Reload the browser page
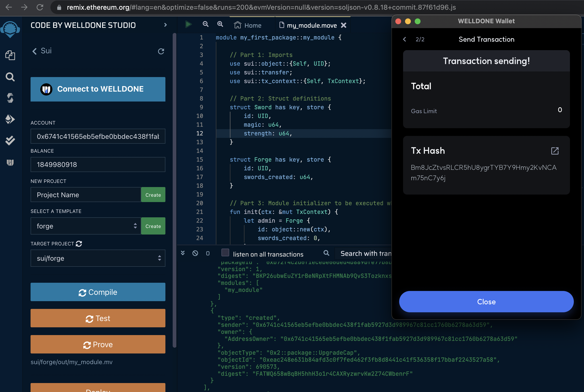The image size is (584, 392). click(40, 7)
